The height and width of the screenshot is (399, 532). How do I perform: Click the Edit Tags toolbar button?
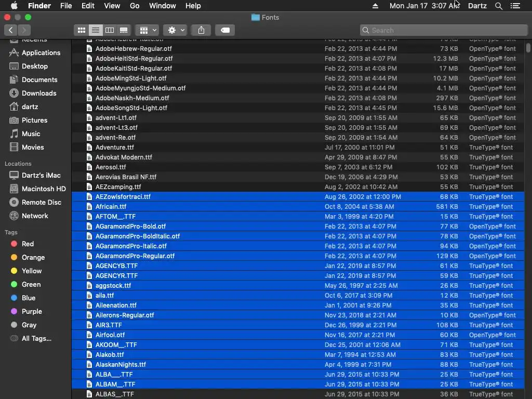(225, 30)
